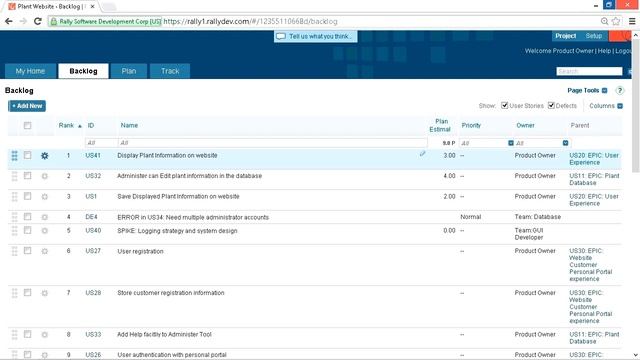Check the box for US41 row
This screenshot has width=640, height=360.
pos(27,155)
